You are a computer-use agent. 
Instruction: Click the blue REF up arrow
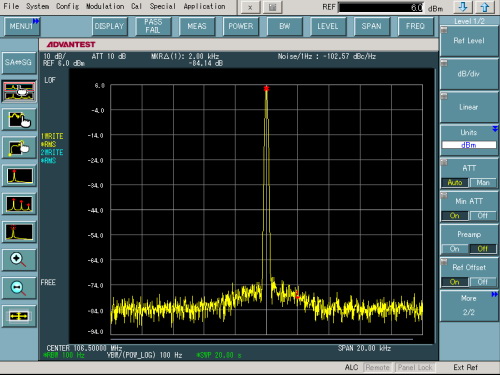[x=485, y=7]
